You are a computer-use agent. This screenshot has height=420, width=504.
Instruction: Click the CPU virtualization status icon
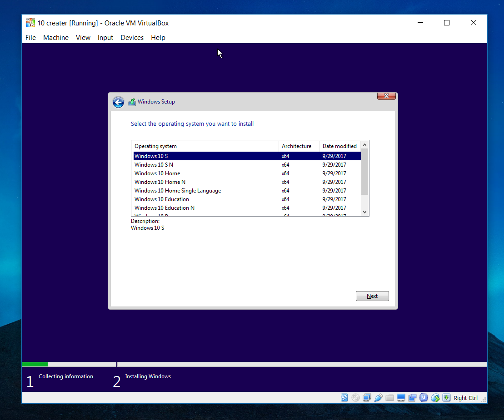click(x=424, y=398)
